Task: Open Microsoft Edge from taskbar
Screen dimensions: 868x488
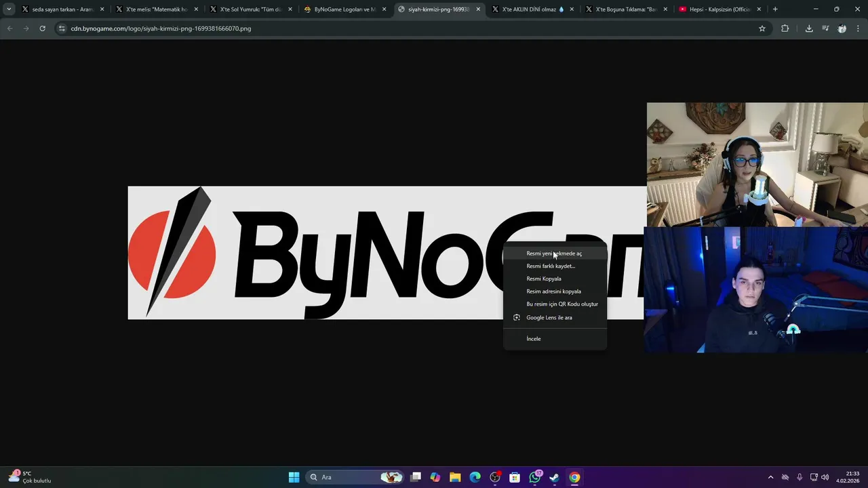Action: click(x=475, y=477)
